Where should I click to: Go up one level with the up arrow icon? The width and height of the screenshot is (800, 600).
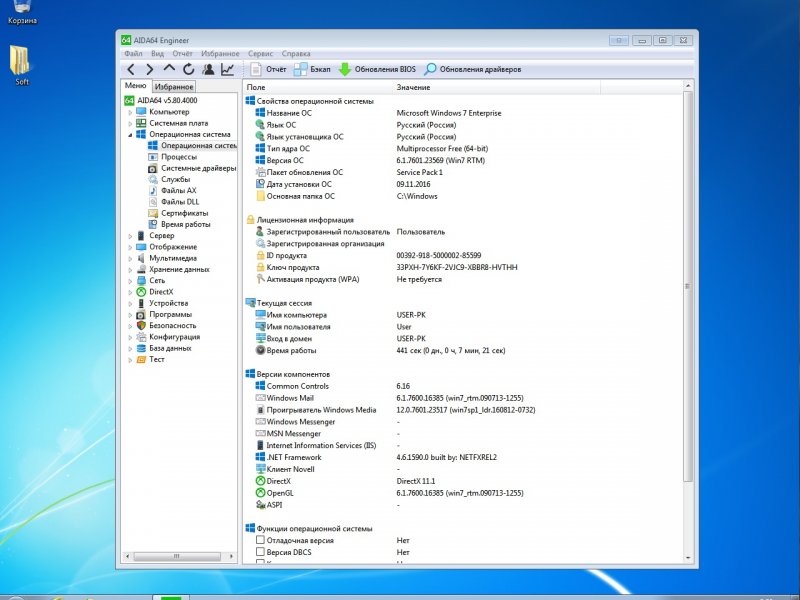[x=169, y=69]
